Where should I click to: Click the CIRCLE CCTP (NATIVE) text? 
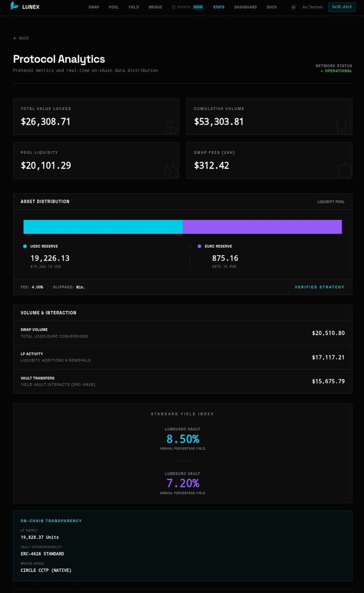(x=46, y=570)
